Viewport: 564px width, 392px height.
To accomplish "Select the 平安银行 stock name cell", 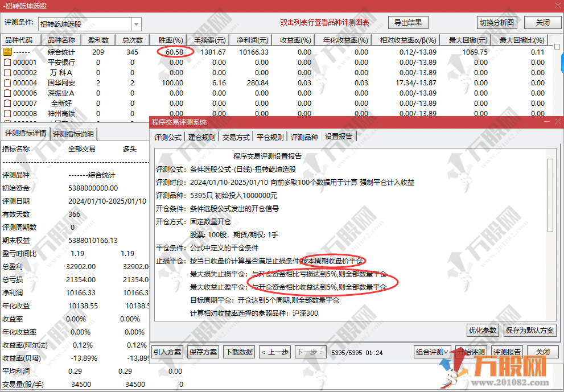I will pyautogui.click(x=61, y=62).
